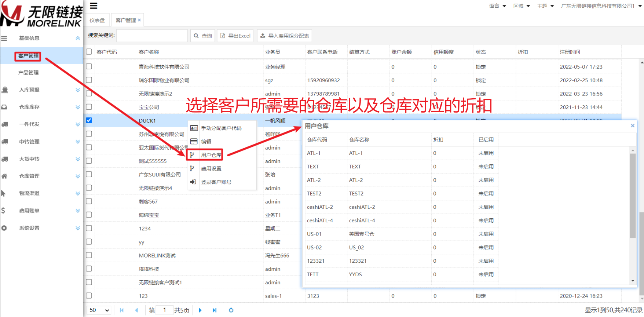Click the refresh table icon
644x317 pixels.
231,310
